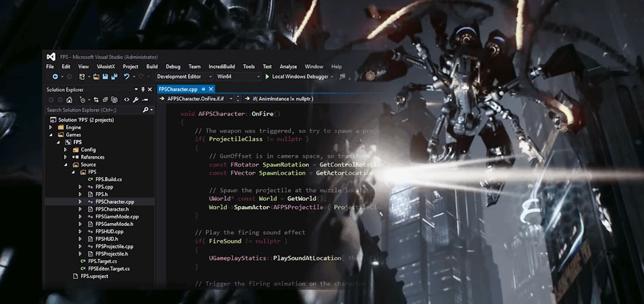Select Solution 'FPS' (2 projects) root
This screenshot has width=644, height=304.
tap(86, 120)
